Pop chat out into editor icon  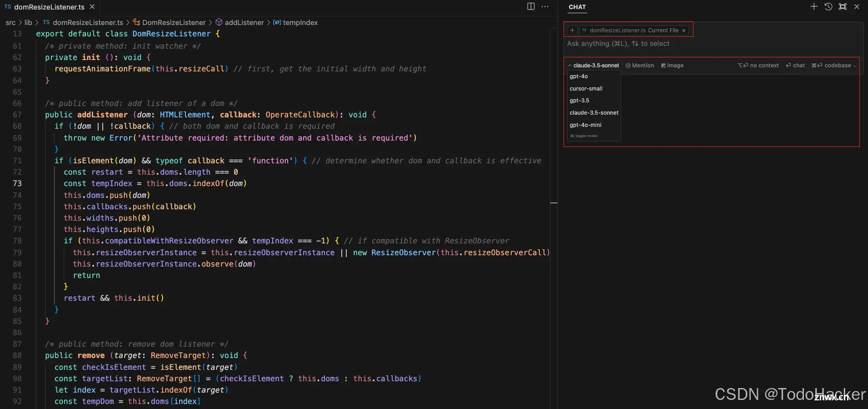coord(843,6)
